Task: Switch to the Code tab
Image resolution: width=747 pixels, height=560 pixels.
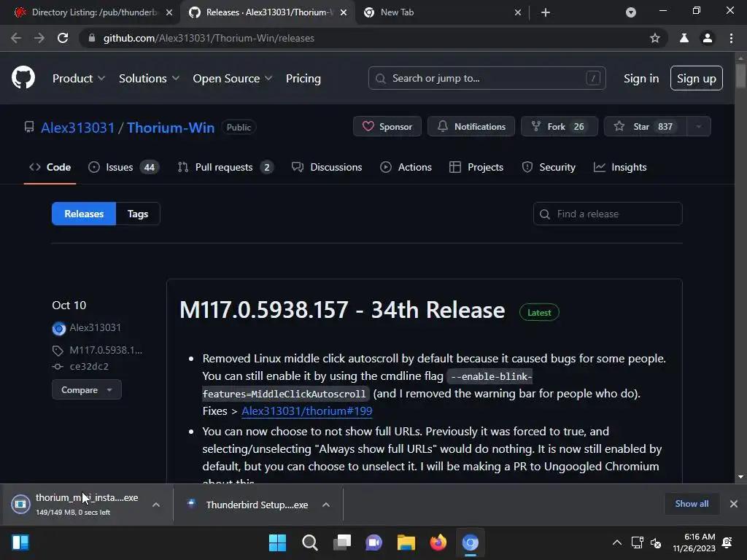Action: click(x=50, y=167)
